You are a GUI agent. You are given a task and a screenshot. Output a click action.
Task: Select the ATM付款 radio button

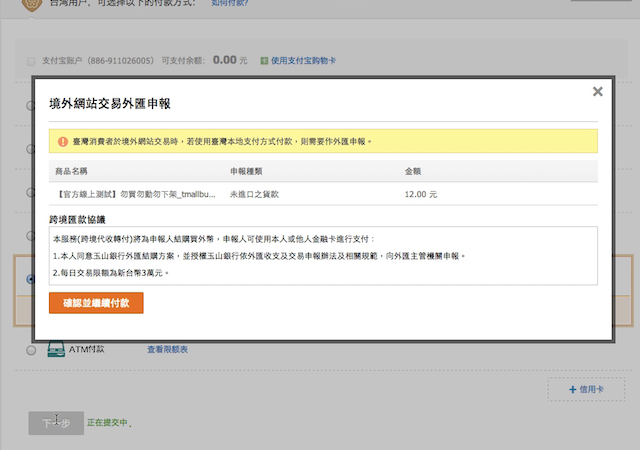pos(31,350)
